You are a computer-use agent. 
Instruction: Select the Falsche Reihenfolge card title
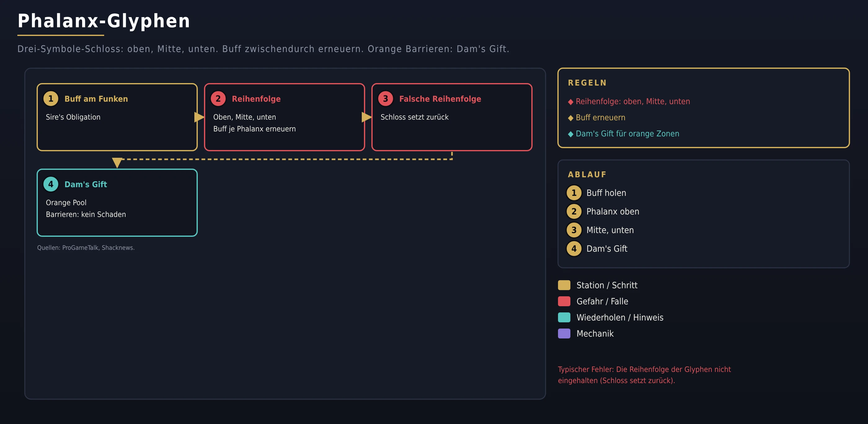pos(440,99)
